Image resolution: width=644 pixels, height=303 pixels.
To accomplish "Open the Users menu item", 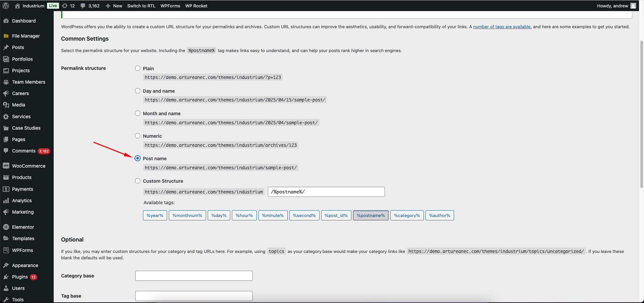I will tap(27, 288).
